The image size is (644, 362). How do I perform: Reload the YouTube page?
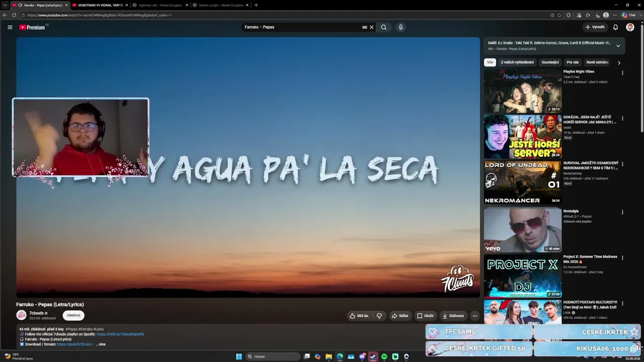click(13, 15)
